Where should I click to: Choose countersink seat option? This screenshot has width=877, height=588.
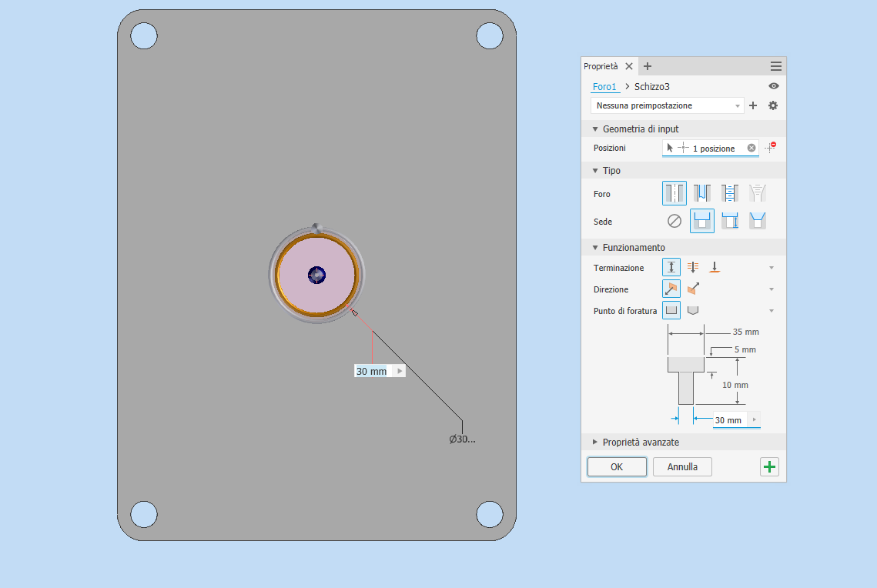click(757, 221)
